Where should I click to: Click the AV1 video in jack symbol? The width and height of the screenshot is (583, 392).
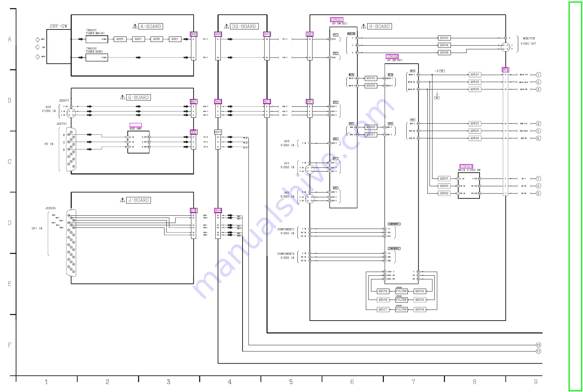point(310,169)
